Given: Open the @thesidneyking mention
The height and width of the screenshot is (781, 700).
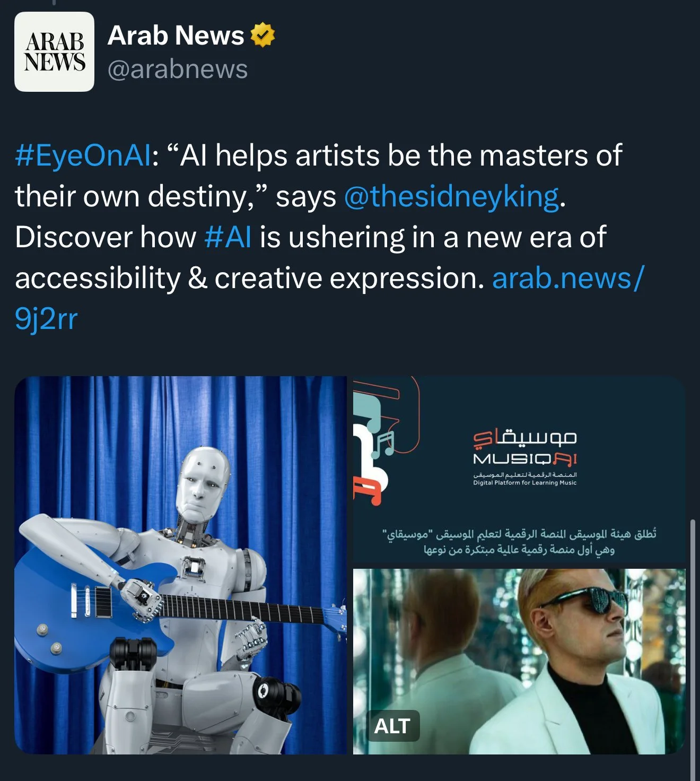Looking at the screenshot, I should pos(451,196).
